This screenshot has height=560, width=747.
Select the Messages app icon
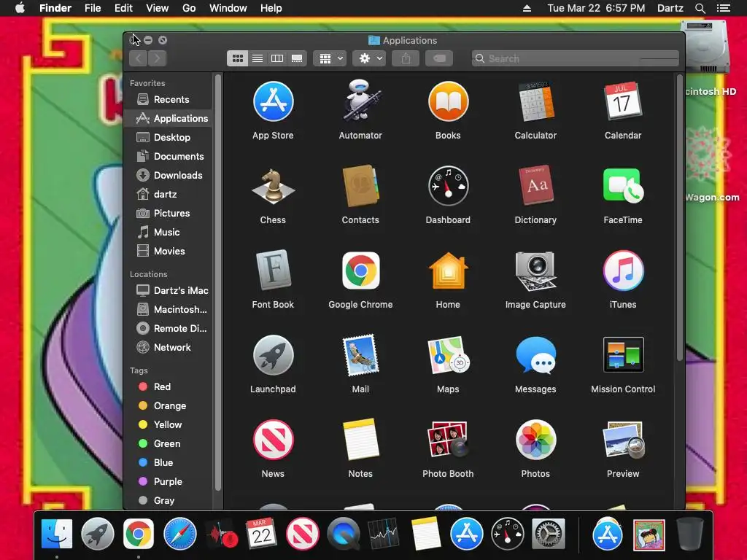pyautogui.click(x=535, y=355)
